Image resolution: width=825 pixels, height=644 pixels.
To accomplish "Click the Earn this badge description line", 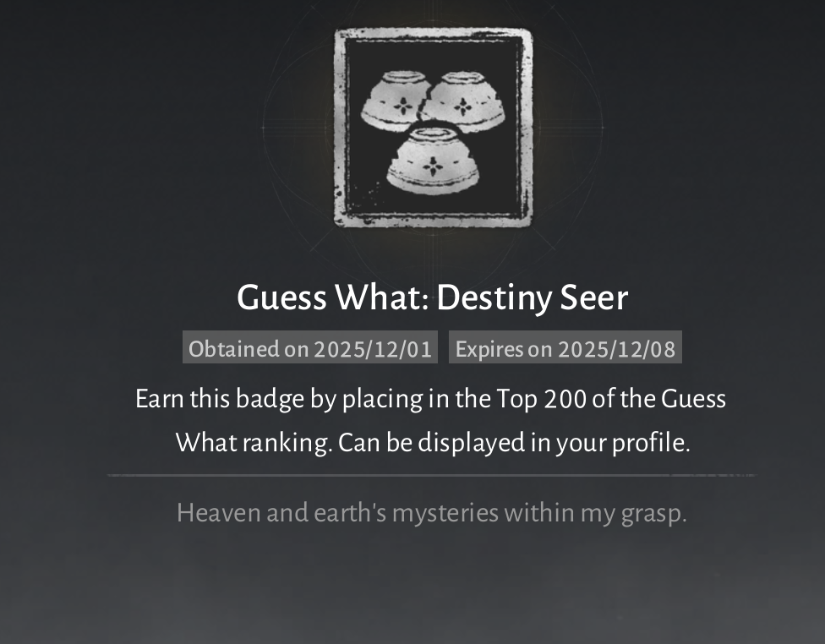I will click(430, 399).
